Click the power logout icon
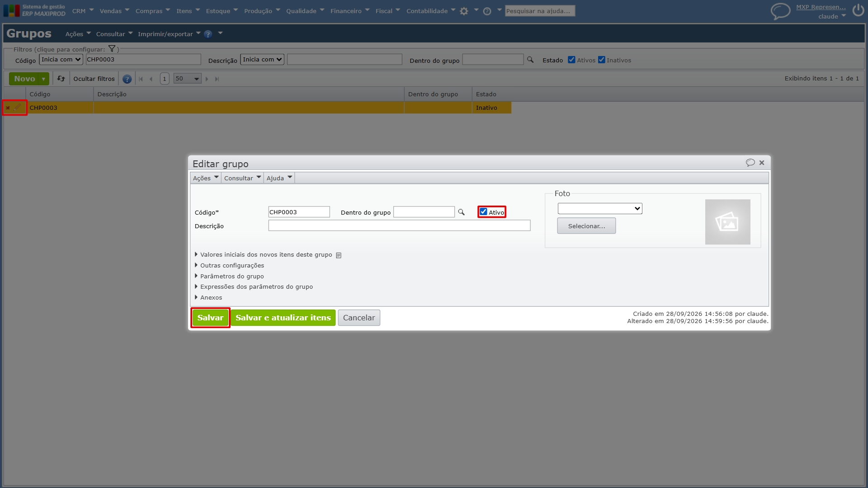 coord(858,10)
